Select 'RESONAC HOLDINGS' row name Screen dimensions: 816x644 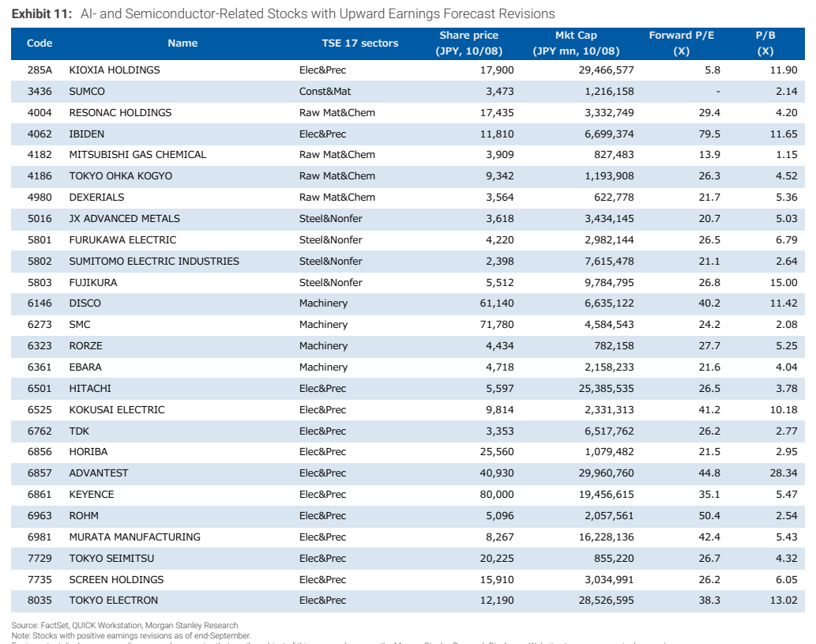(x=120, y=113)
